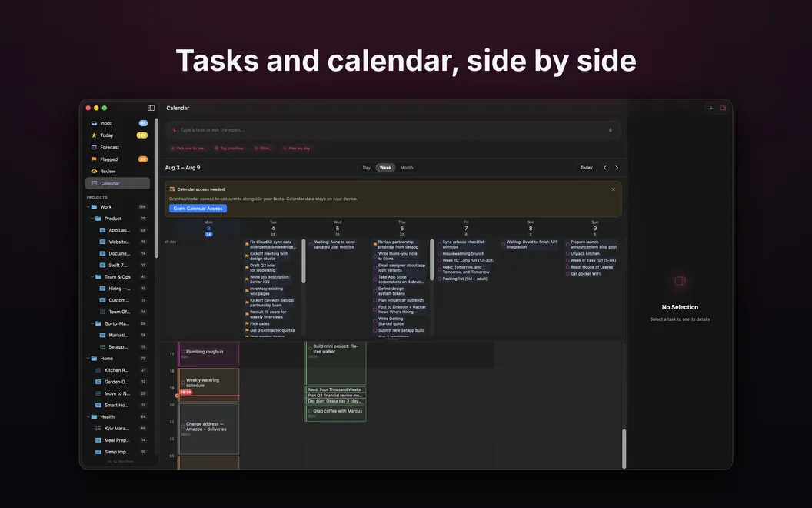The height and width of the screenshot is (508, 812).
Task: Click the Docume... project icon
Action: click(102, 253)
